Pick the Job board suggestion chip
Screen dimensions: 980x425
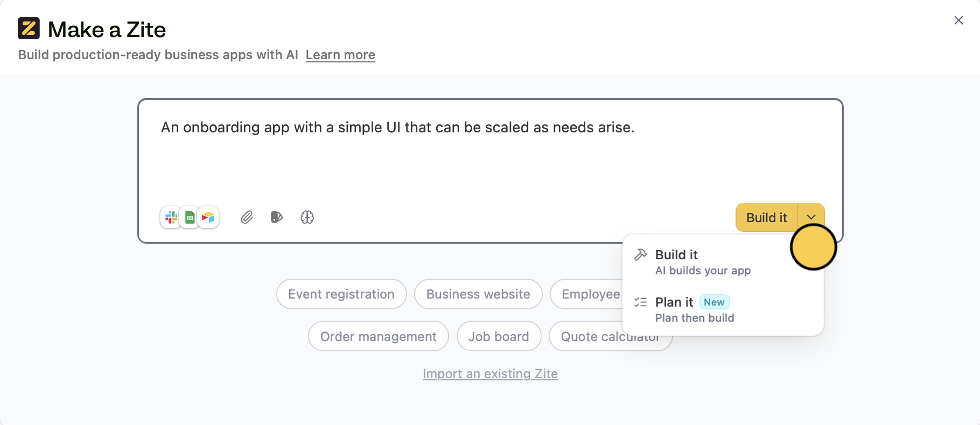click(x=499, y=337)
